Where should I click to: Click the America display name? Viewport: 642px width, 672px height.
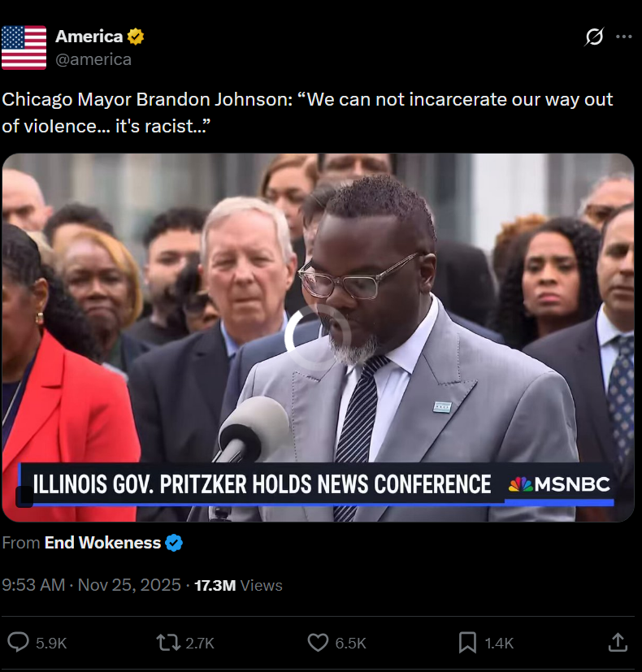(89, 37)
